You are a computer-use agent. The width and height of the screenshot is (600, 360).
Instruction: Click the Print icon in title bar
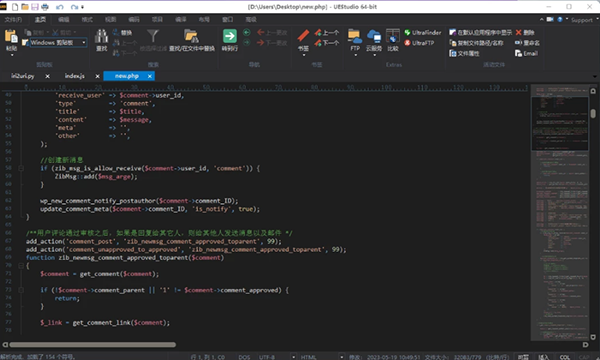[45, 7]
